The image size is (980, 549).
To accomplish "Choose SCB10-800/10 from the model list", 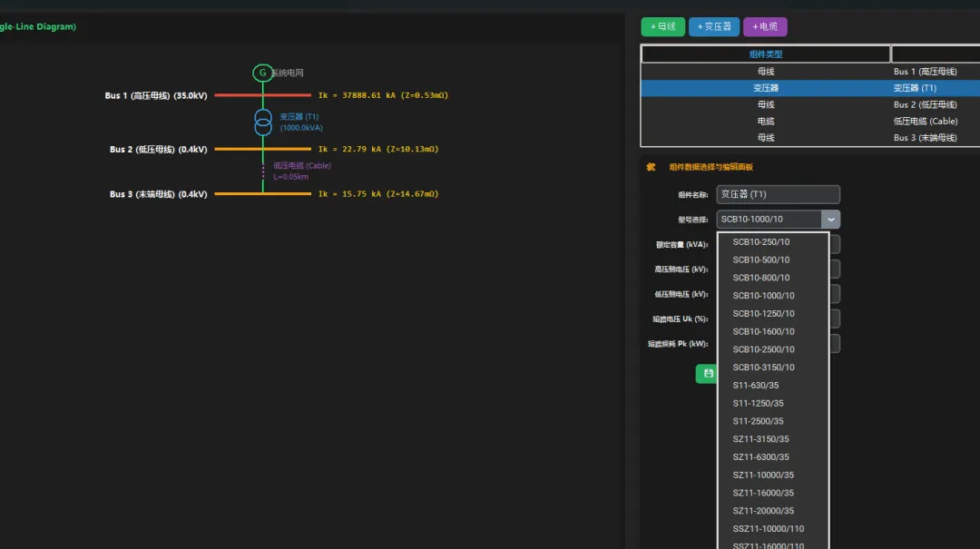I will [773, 278].
